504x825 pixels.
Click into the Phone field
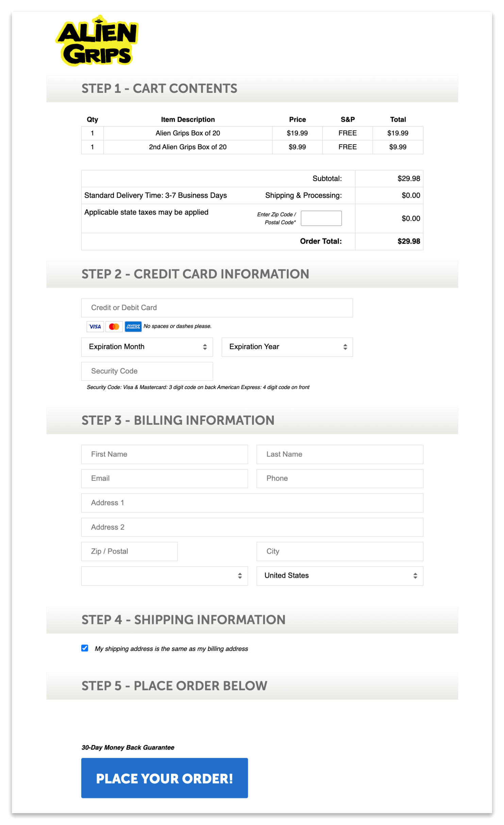click(339, 478)
